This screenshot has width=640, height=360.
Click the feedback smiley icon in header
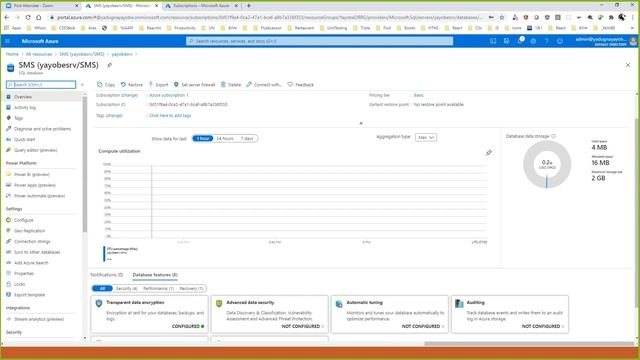pyautogui.click(x=560, y=41)
